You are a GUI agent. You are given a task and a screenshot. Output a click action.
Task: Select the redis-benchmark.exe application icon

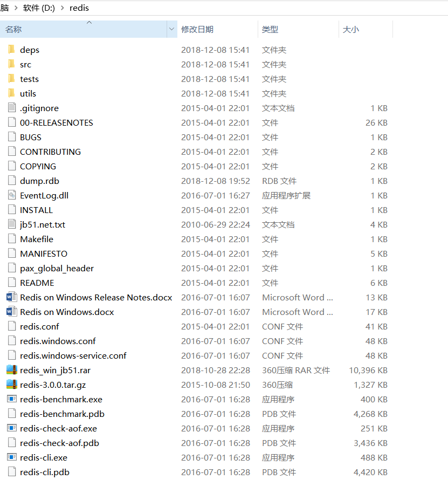(x=12, y=399)
